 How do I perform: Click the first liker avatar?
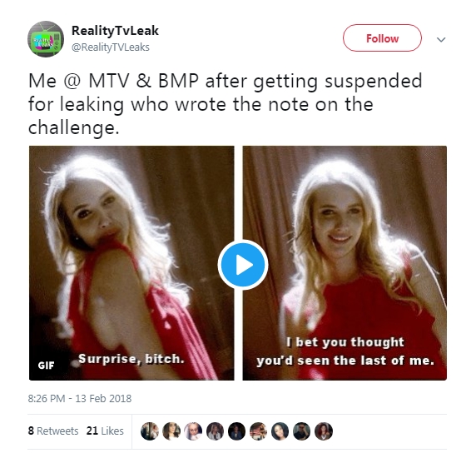point(150,431)
